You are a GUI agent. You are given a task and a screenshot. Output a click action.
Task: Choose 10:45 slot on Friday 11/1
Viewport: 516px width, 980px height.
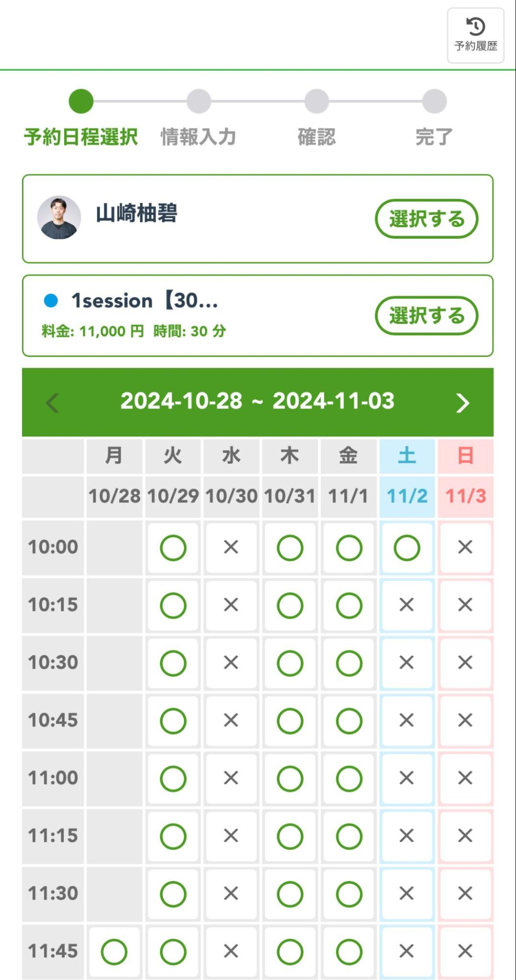pyautogui.click(x=349, y=721)
